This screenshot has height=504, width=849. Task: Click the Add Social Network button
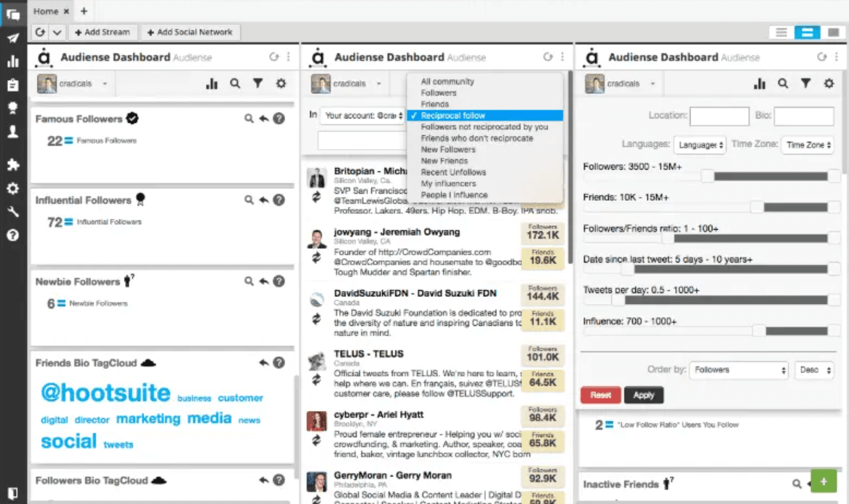pyautogui.click(x=190, y=33)
